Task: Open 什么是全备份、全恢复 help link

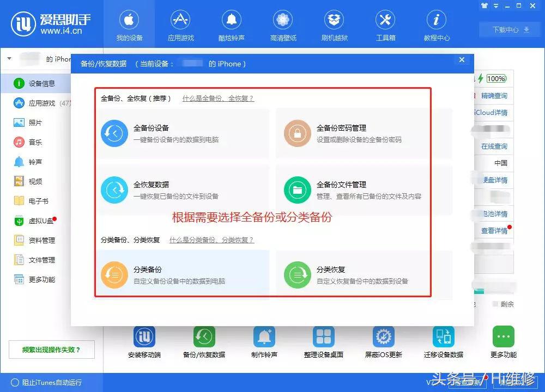Action: point(217,99)
